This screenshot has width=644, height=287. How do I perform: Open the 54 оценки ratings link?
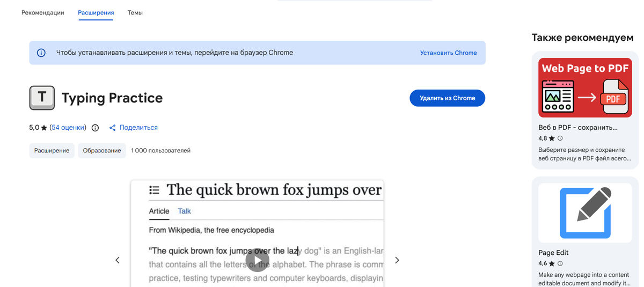click(68, 128)
